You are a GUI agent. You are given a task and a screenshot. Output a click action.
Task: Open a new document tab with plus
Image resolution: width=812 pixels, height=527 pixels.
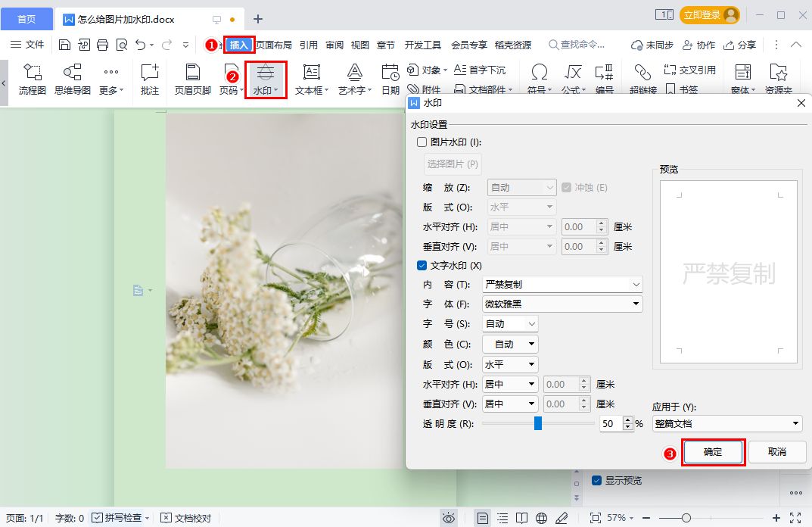(x=258, y=19)
